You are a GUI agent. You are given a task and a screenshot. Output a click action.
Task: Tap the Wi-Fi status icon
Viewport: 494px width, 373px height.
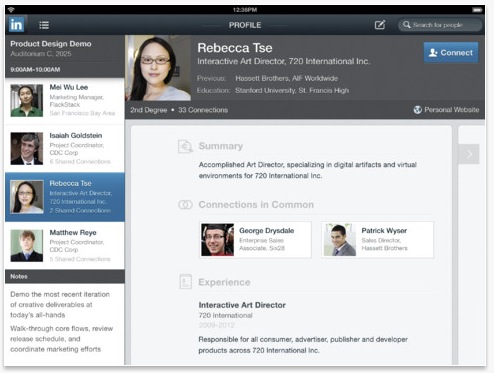[11, 10]
